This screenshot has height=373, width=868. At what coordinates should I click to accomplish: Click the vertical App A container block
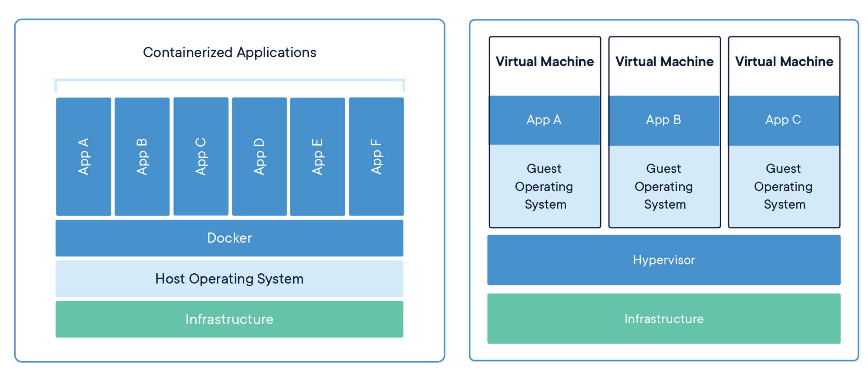tap(83, 156)
